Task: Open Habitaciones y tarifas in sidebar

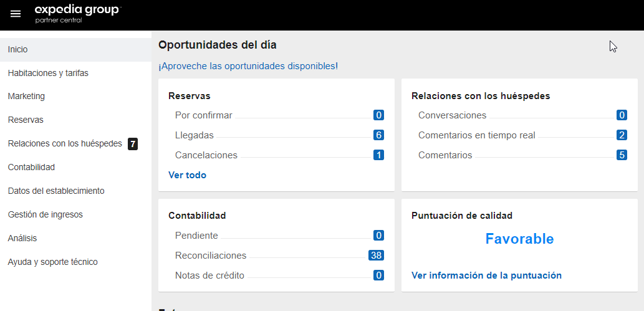Action: point(48,73)
